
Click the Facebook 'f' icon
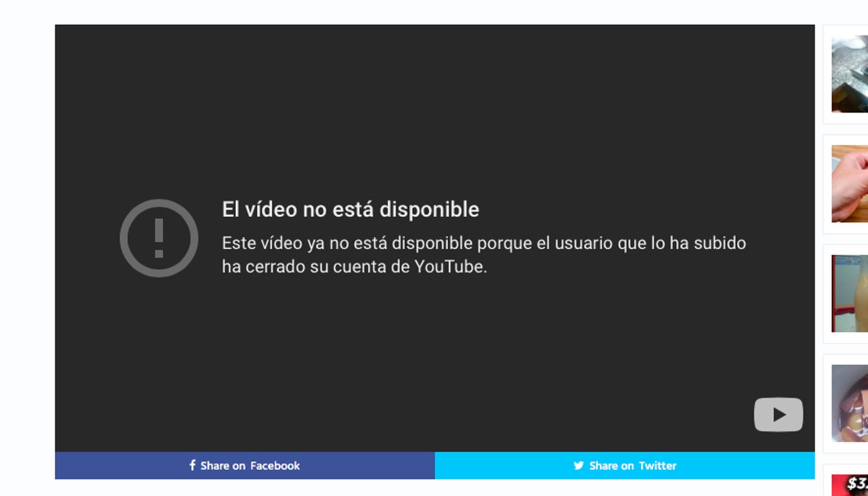point(192,465)
